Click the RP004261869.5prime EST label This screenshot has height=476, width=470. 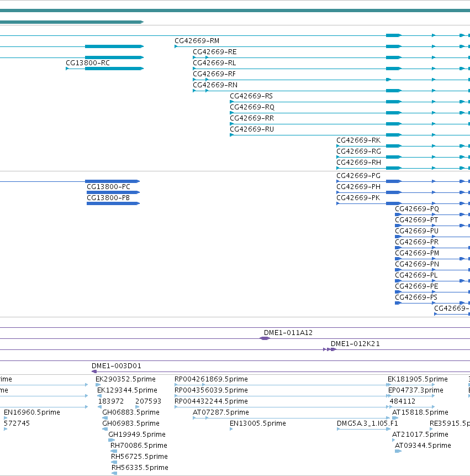pos(211,379)
